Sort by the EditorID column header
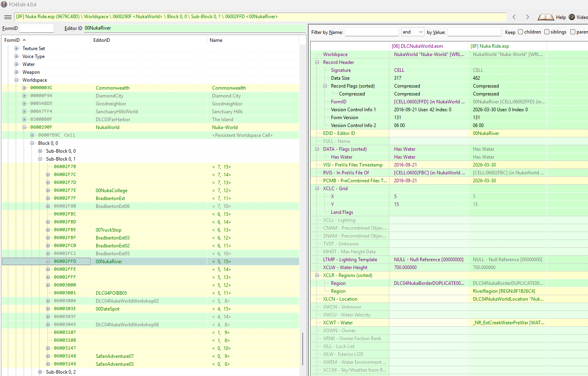Image resolution: width=588 pixels, height=376 pixels. click(149, 40)
